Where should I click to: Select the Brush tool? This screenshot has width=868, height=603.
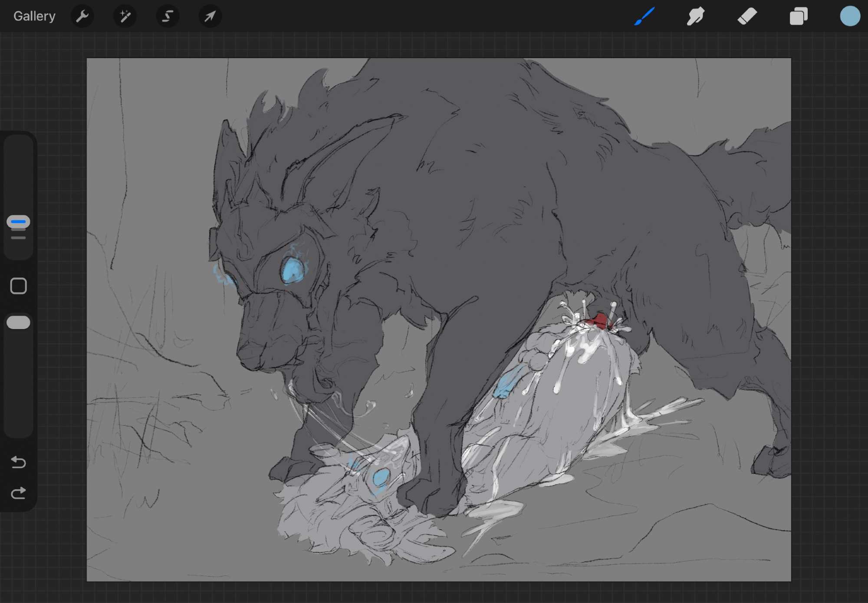click(x=644, y=16)
